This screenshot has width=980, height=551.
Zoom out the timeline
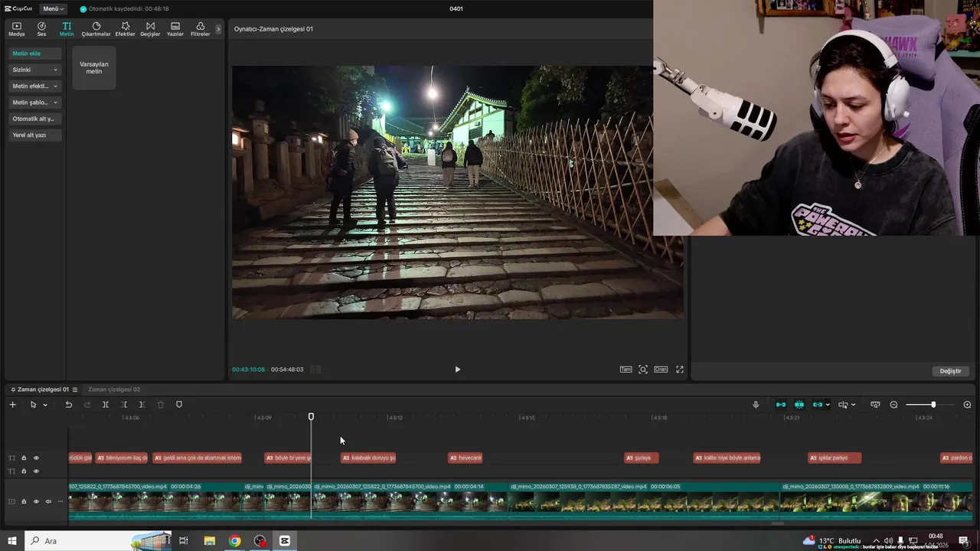(893, 405)
